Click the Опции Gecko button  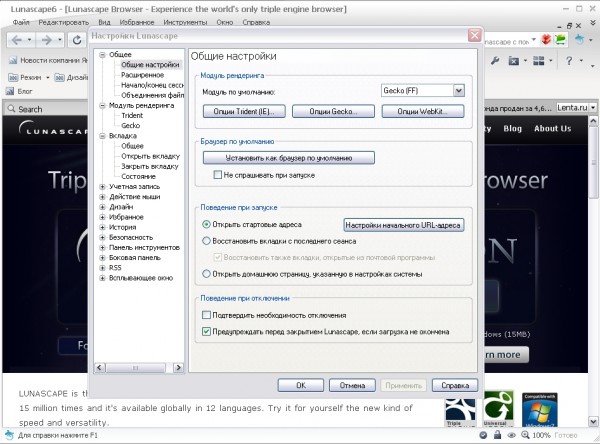(333, 111)
